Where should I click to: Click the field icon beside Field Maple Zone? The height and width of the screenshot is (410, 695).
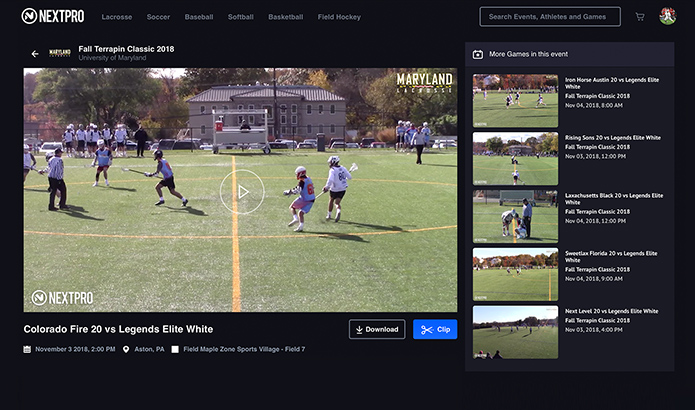(175, 349)
